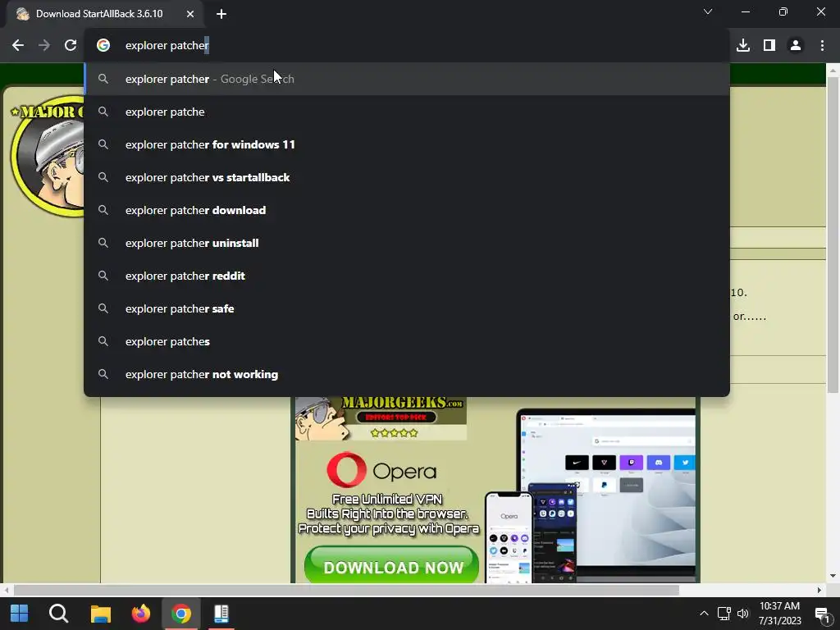Choose the 'explorer patche' suggestion
The height and width of the screenshot is (630, 840).
(407, 112)
